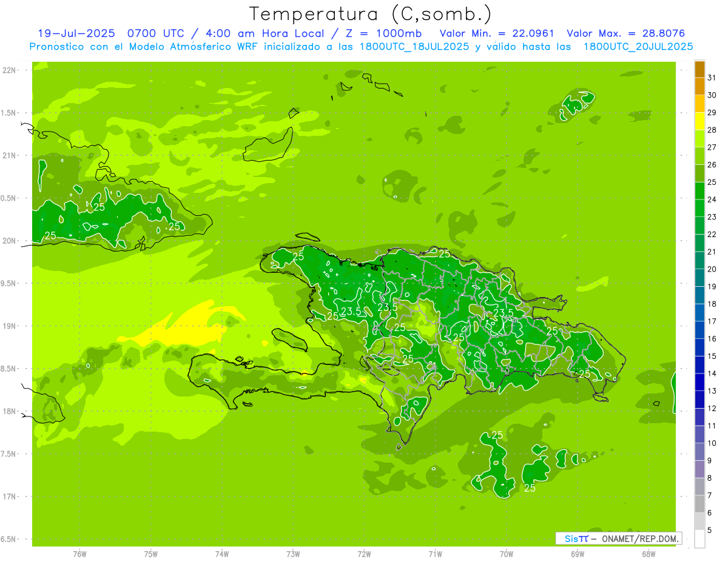Click the "21N" latitude label

click(x=10, y=156)
